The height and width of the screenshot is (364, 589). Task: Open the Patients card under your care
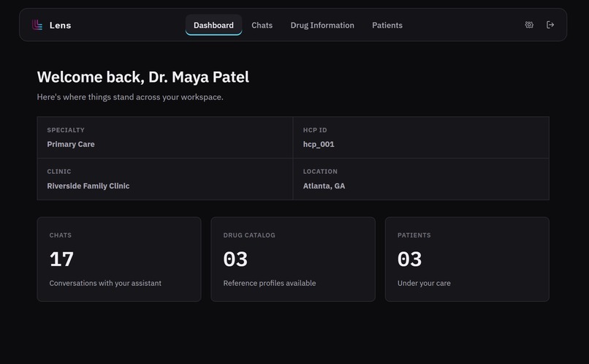pos(467,259)
